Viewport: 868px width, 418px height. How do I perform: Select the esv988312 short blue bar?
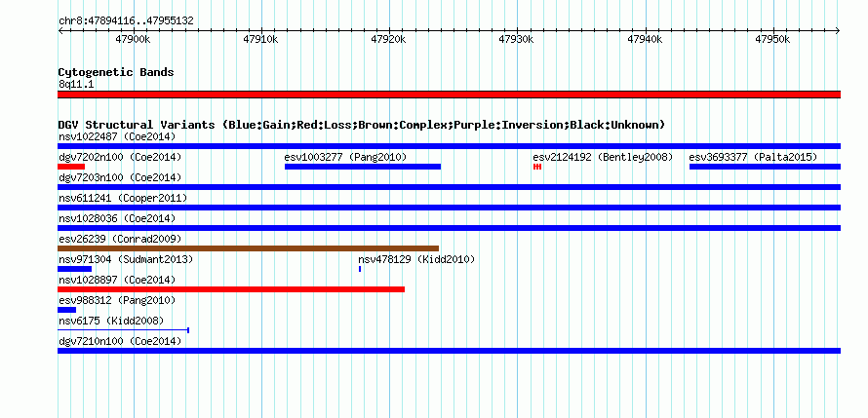67,310
